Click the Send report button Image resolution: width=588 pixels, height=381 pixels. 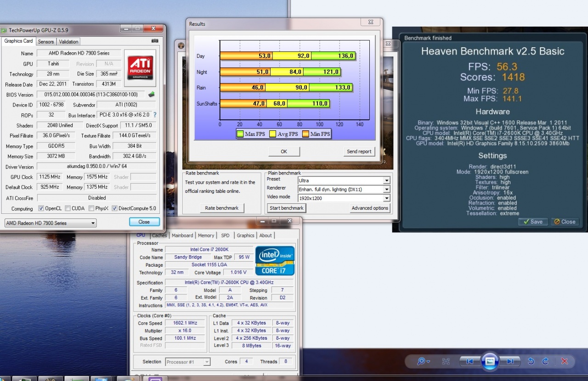coord(359,151)
